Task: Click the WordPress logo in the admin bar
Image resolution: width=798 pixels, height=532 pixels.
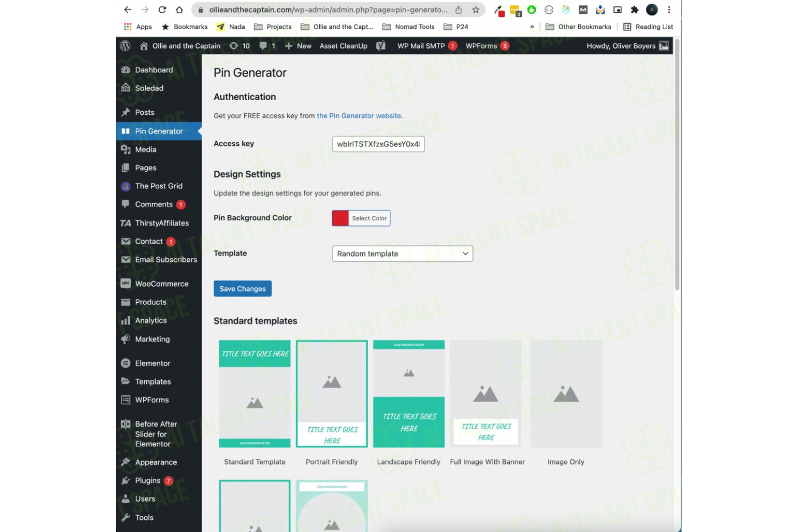Action: click(126, 46)
